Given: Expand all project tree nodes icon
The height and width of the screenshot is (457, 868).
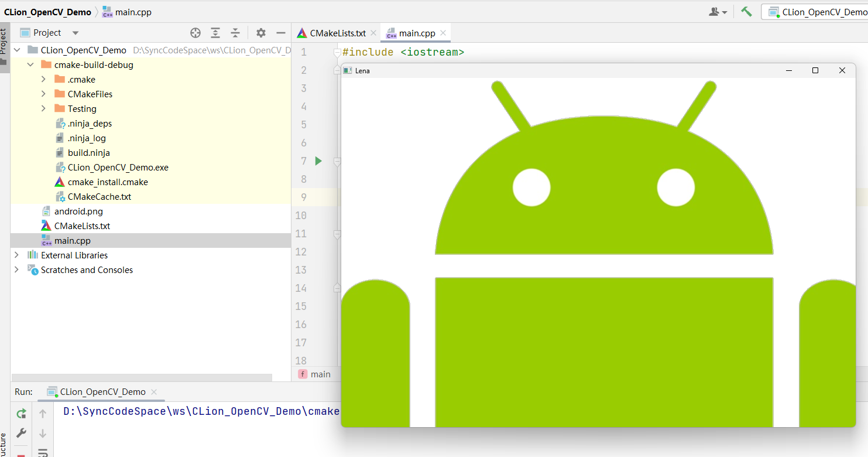Looking at the screenshot, I should 215,33.
